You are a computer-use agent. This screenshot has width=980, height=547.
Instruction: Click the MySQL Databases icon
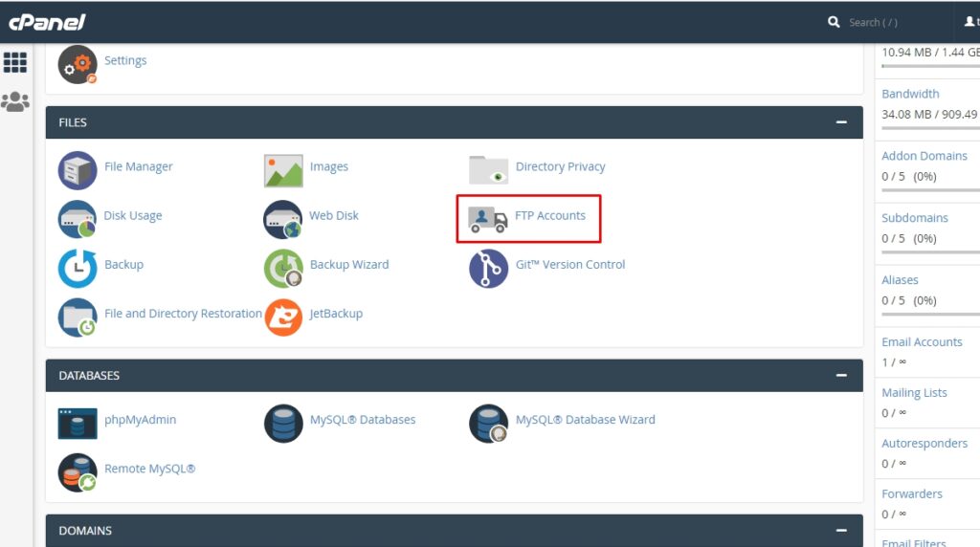(x=283, y=424)
